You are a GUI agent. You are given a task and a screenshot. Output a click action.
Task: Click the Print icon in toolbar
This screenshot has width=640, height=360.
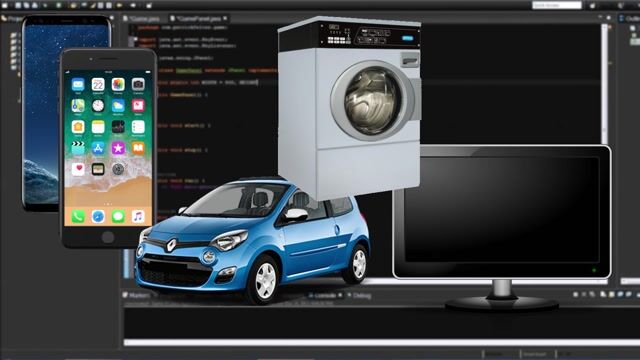click(35, 5)
